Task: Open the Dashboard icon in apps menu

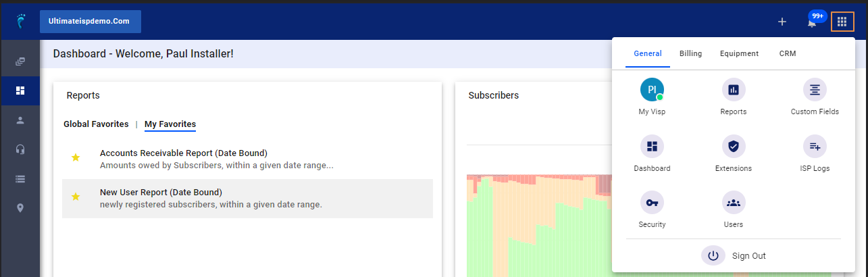Action: (x=652, y=146)
